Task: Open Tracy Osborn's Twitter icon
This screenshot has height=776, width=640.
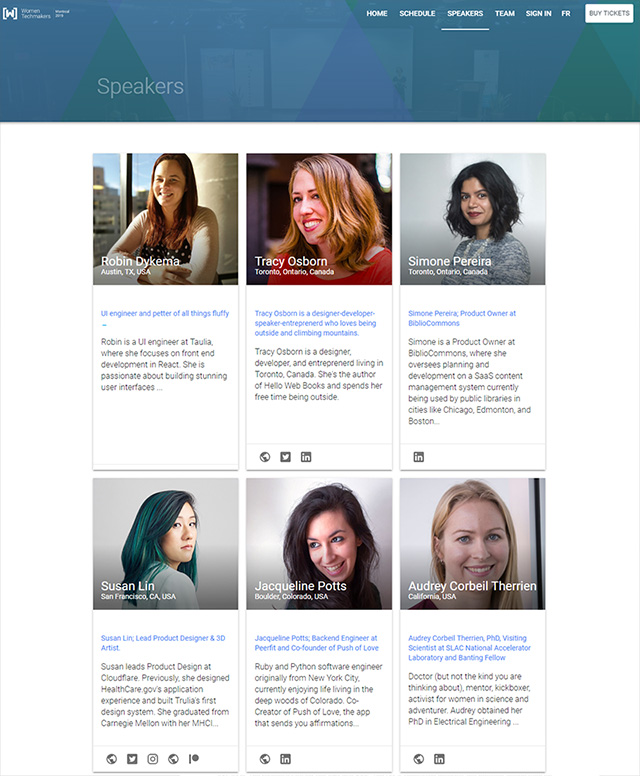Action: (x=286, y=457)
